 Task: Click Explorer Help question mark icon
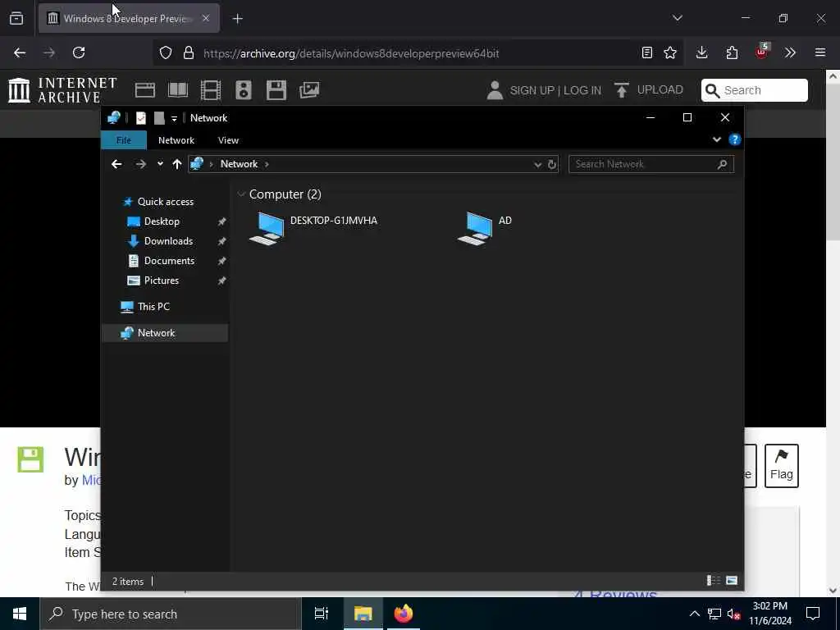click(735, 139)
